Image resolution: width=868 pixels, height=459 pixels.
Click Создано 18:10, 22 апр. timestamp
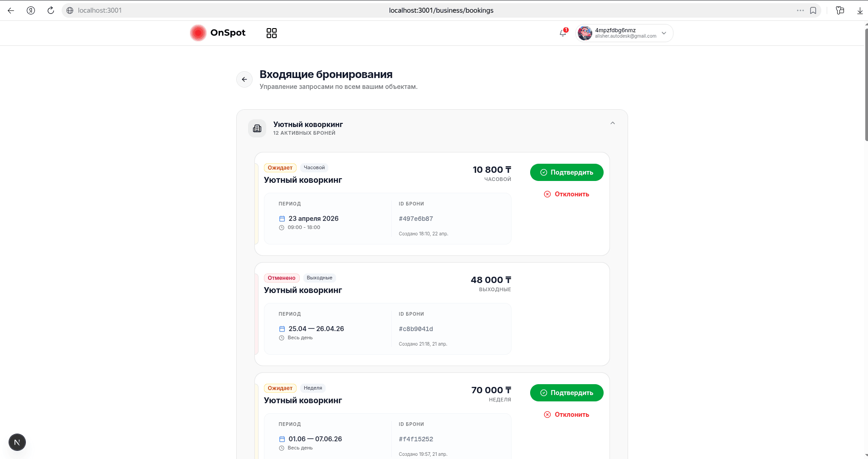pos(424,234)
